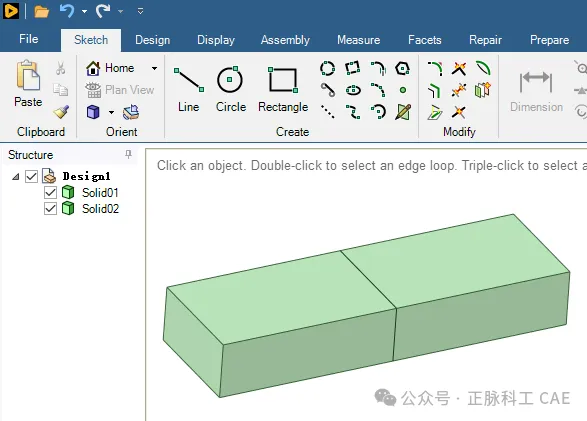Screen dimensions: 587x421
Task: Switch to the Repair ribbon tab
Action: click(x=485, y=40)
